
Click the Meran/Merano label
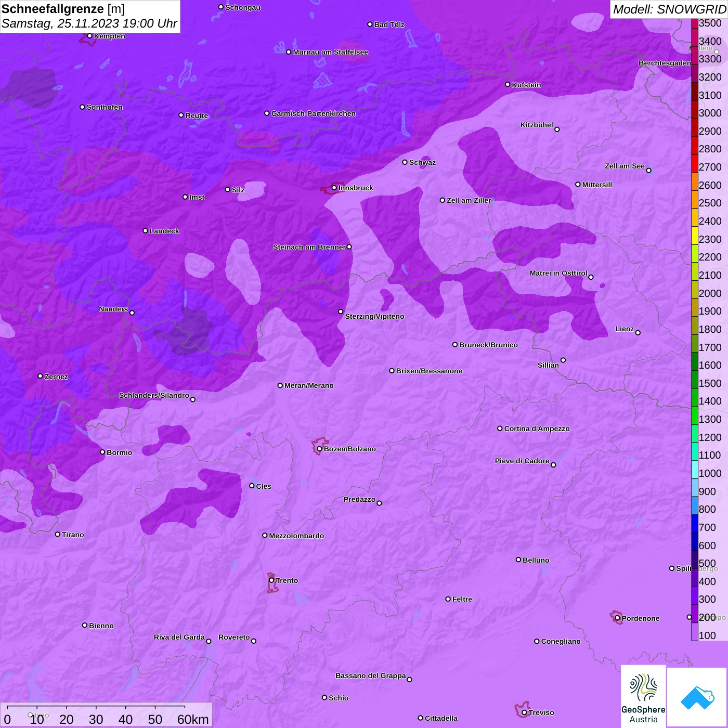tap(309, 385)
